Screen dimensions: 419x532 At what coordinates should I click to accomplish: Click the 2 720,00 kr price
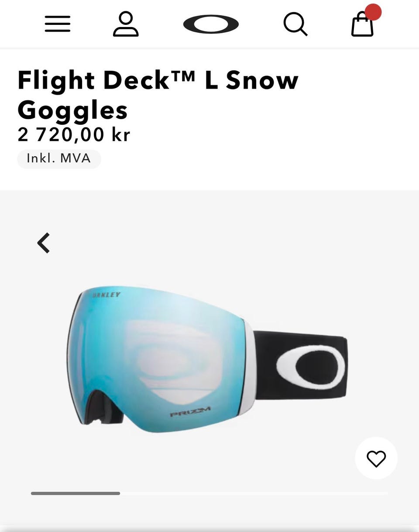74,134
